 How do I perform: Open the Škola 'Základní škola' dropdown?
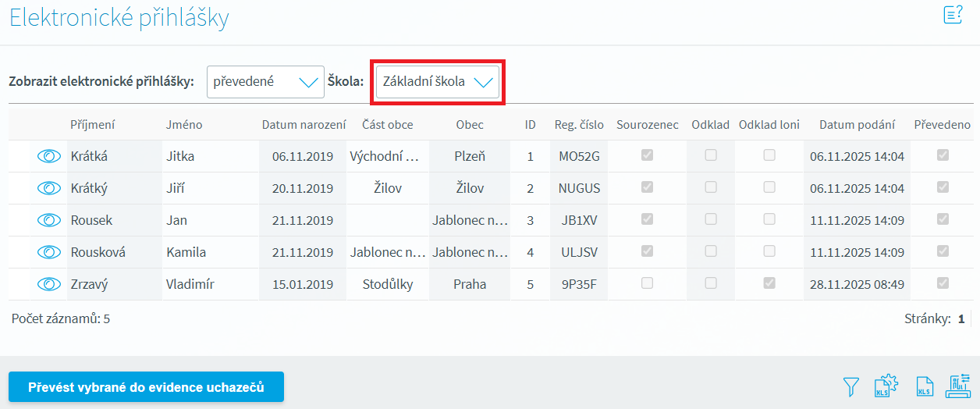[x=438, y=82]
